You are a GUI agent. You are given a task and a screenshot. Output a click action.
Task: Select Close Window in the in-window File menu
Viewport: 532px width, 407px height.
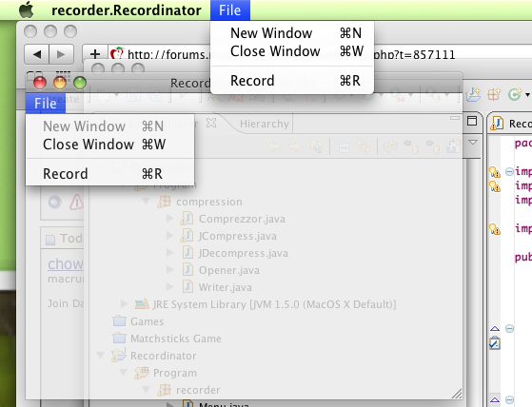[x=110, y=145]
